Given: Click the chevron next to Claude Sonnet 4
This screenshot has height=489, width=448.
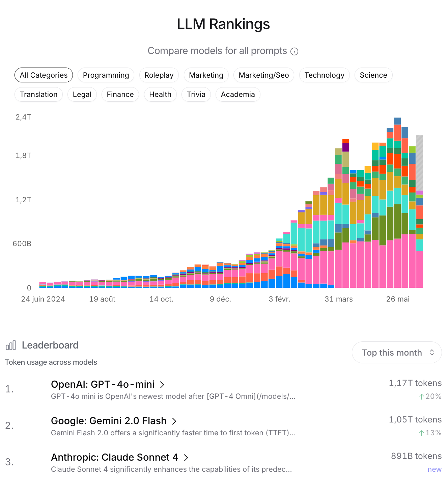Looking at the screenshot, I should click(x=186, y=458).
